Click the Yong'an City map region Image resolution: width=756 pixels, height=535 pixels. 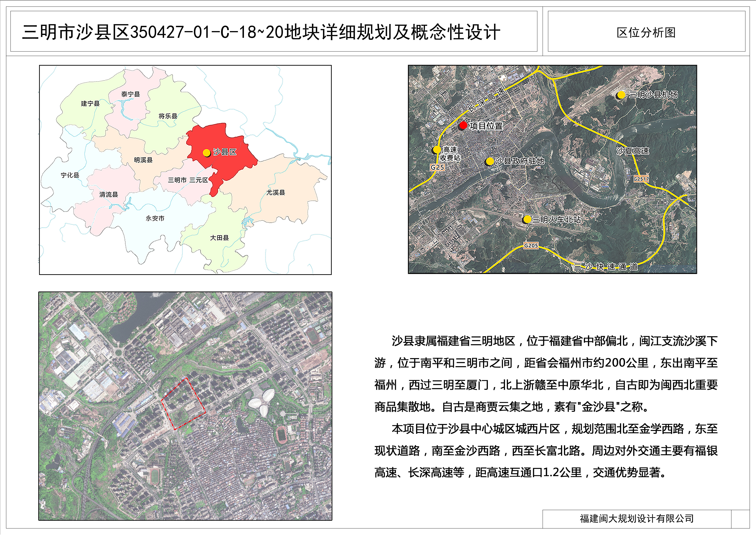[155, 218]
